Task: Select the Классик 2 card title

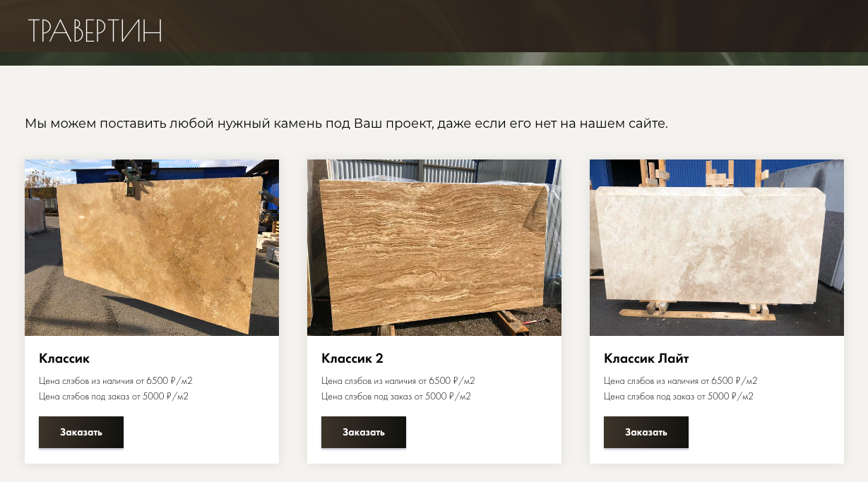Action: pyautogui.click(x=352, y=359)
